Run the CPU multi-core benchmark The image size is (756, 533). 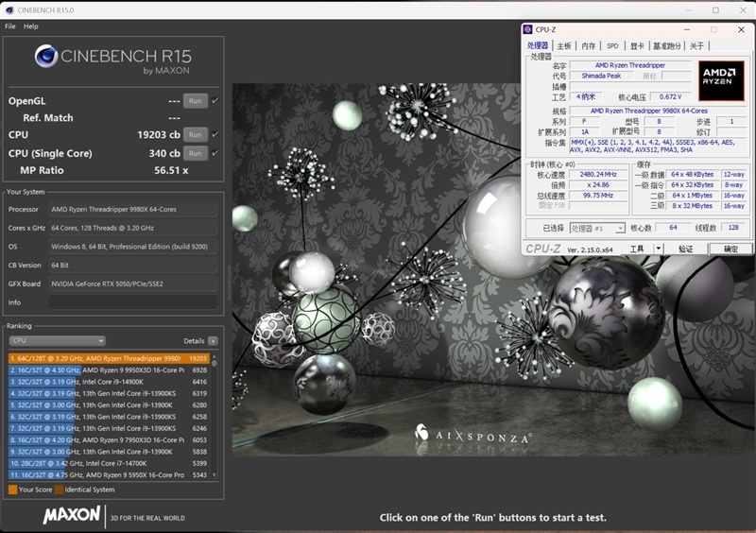point(196,135)
